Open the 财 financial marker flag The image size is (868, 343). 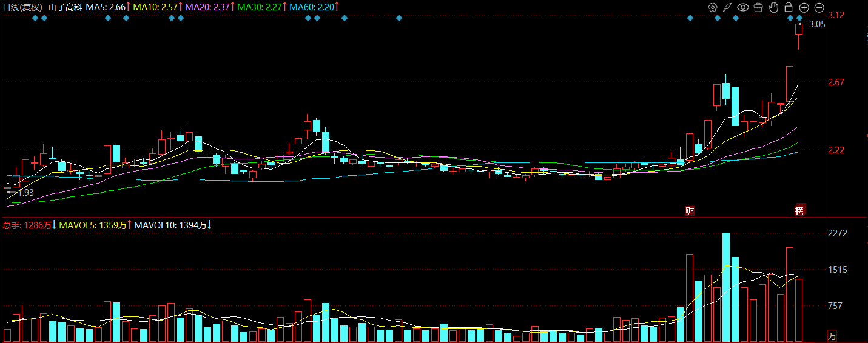click(690, 211)
